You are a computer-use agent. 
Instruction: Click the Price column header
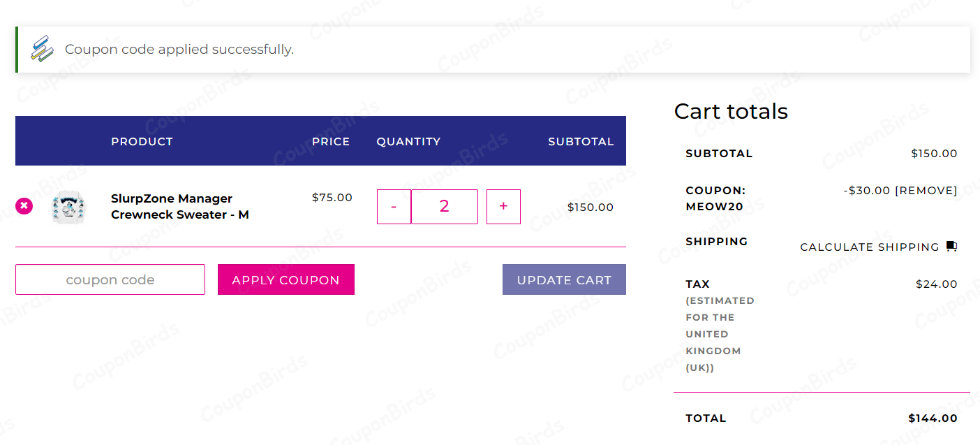331,141
